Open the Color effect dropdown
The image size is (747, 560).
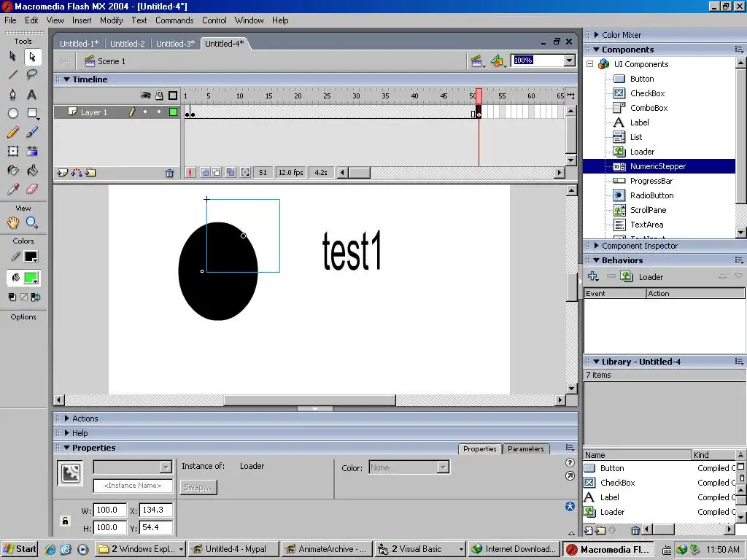click(443, 467)
